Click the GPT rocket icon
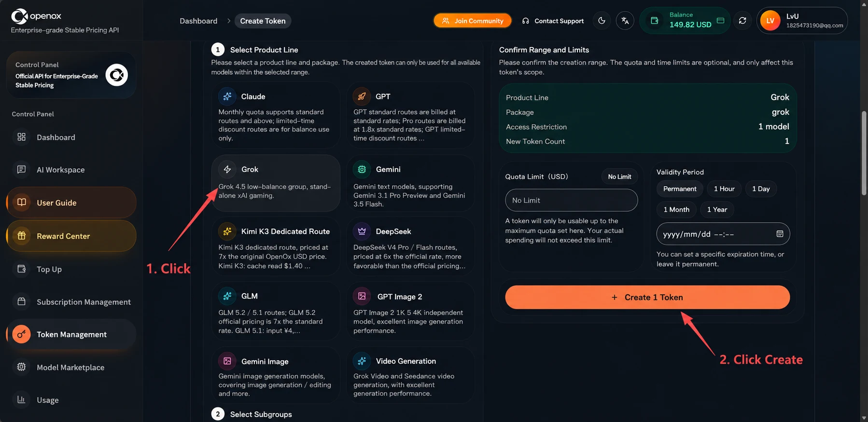868x422 pixels. click(362, 96)
